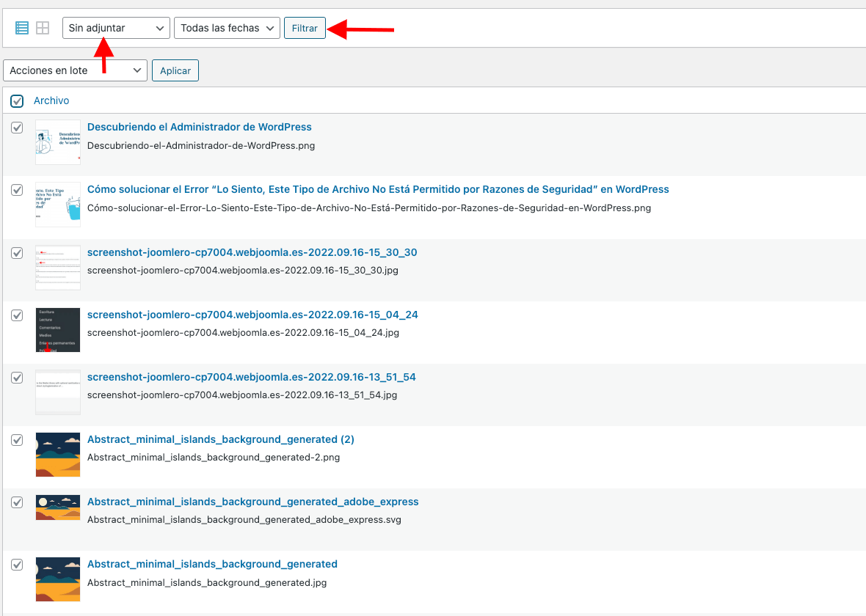Image resolution: width=866 pixels, height=616 pixels.
Task: Click thumbnail of Abstract_minimal_islands_background_generated-2.png
Action: (x=58, y=455)
